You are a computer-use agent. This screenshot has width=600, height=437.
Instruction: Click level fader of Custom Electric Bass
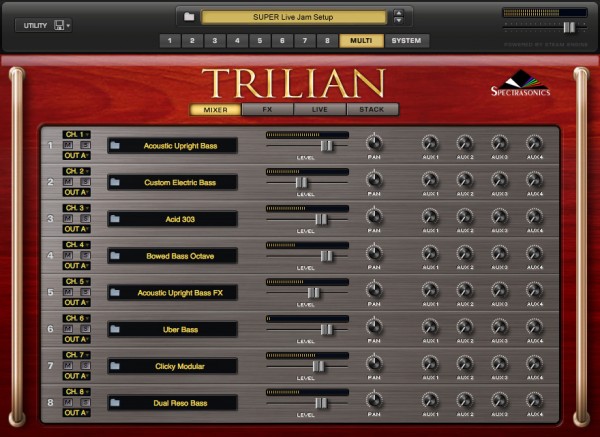302,183
